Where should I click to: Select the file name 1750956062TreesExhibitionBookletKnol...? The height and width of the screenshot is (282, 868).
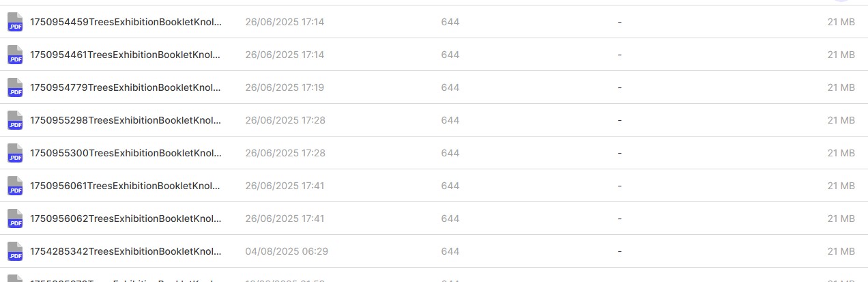(126, 218)
